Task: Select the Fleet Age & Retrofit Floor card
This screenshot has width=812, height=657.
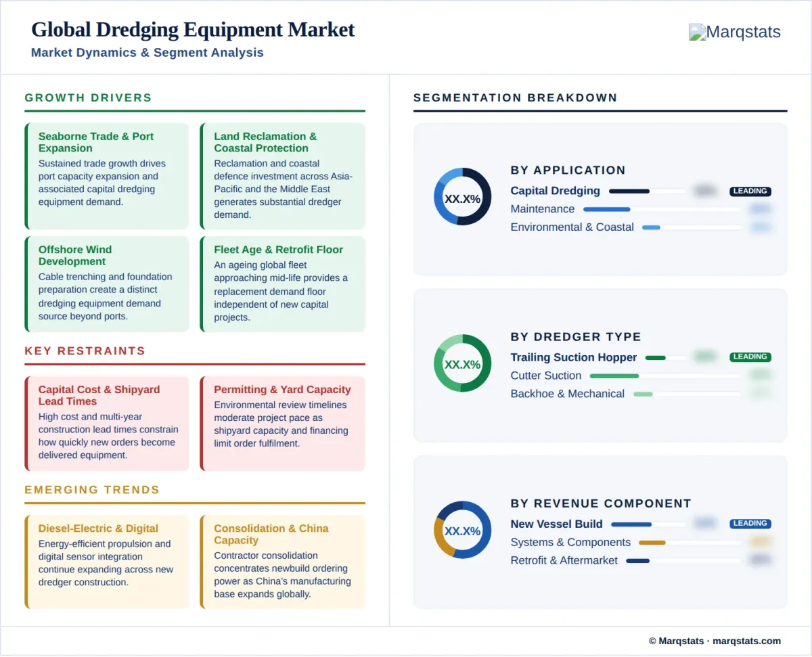Action: [x=283, y=284]
